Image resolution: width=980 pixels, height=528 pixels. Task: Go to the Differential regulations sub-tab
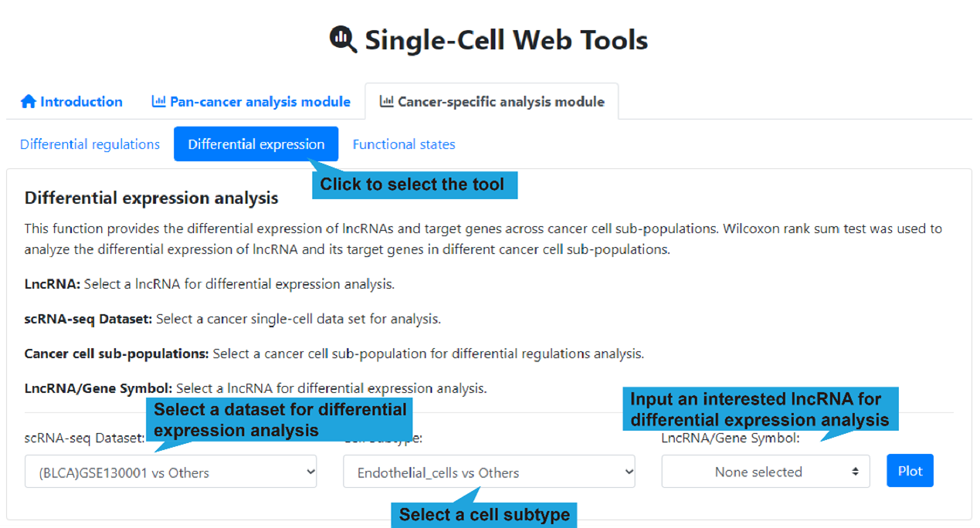click(90, 144)
